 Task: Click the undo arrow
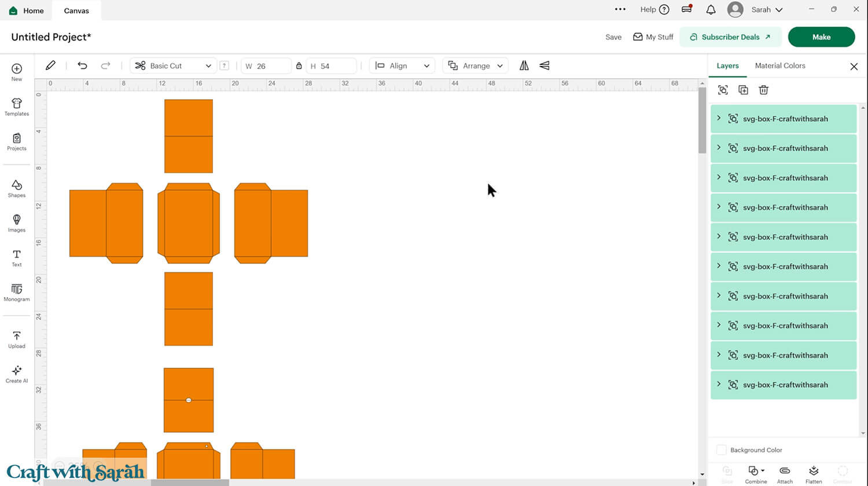pyautogui.click(x=82, y=66)
